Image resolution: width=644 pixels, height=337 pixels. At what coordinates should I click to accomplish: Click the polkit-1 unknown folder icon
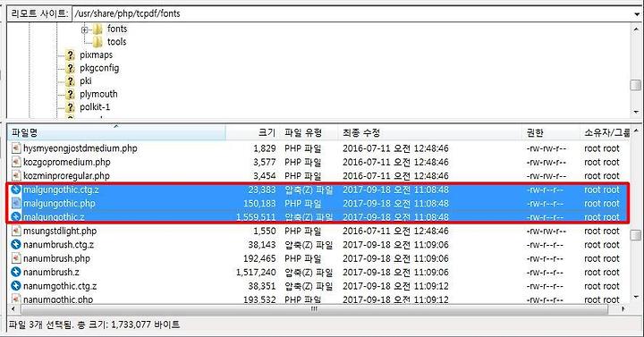(x=71, y=107)
